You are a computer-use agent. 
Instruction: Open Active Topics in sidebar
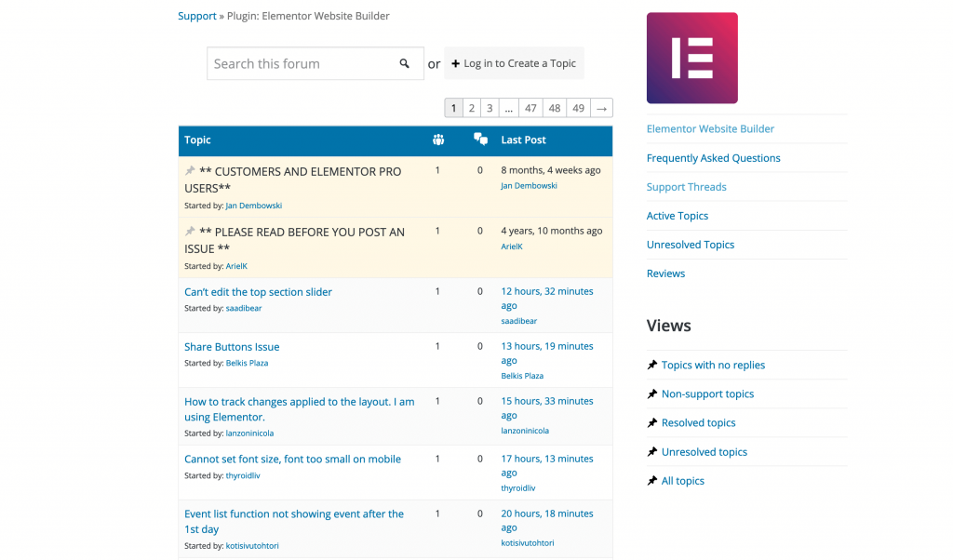point(677,216)
